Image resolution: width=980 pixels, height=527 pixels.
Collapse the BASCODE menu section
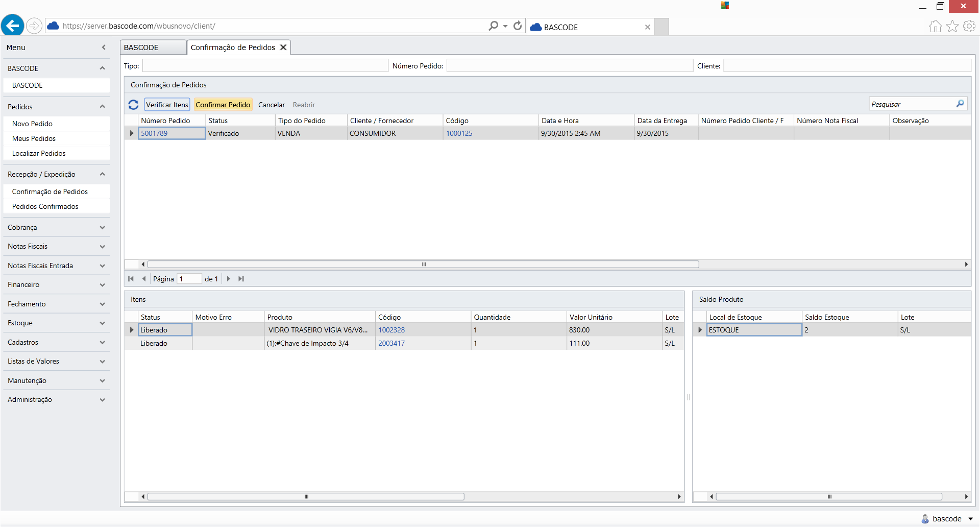(102, 68)
